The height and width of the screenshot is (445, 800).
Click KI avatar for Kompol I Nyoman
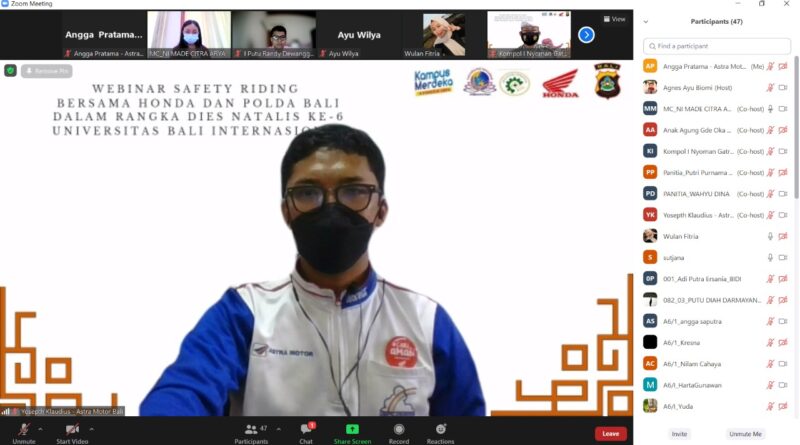[650, 151]
